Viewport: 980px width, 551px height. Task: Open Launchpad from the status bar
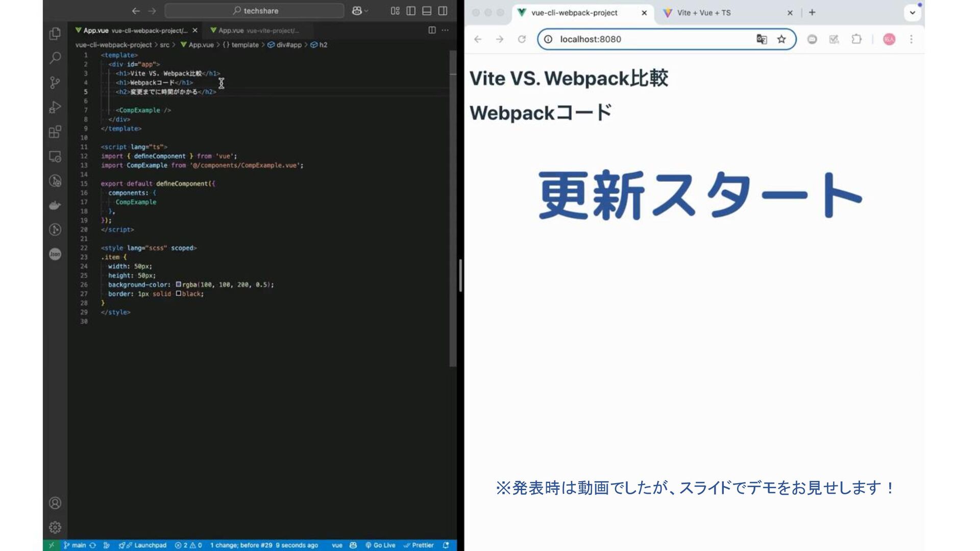tap(142, 545)
